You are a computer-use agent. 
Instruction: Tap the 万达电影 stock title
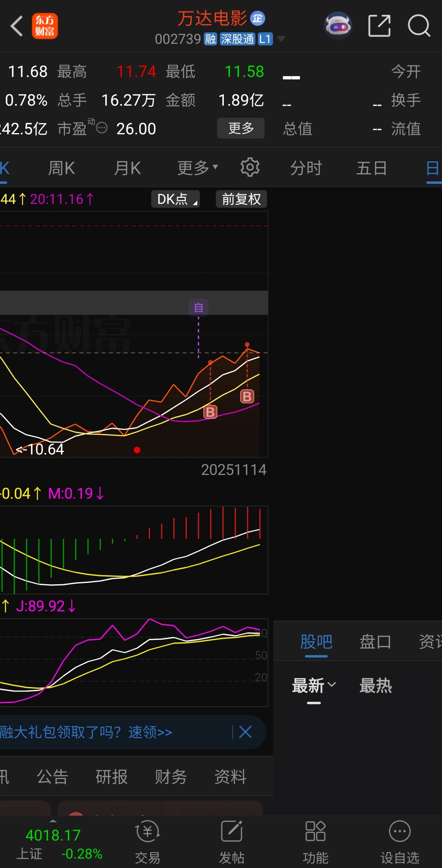point(212,18)
